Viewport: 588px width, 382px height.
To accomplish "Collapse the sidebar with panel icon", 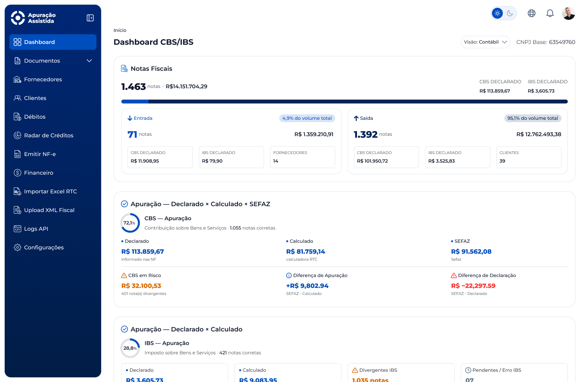I will (90, 18).
